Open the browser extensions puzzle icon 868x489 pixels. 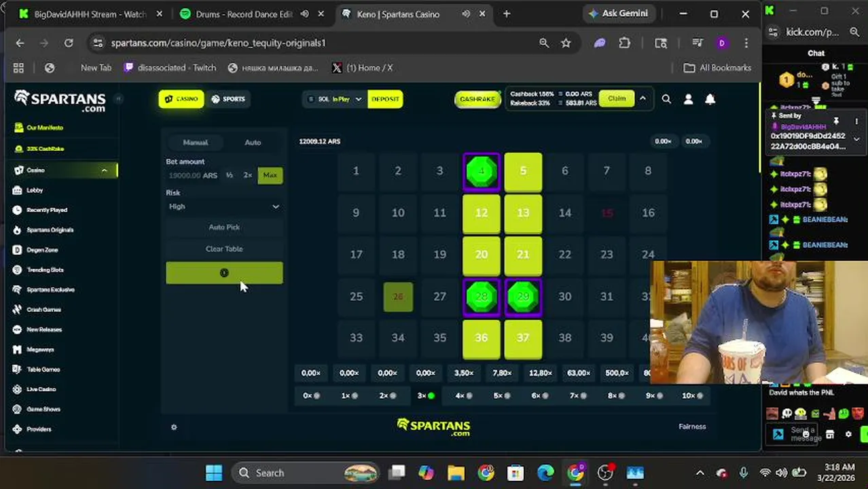625,43
